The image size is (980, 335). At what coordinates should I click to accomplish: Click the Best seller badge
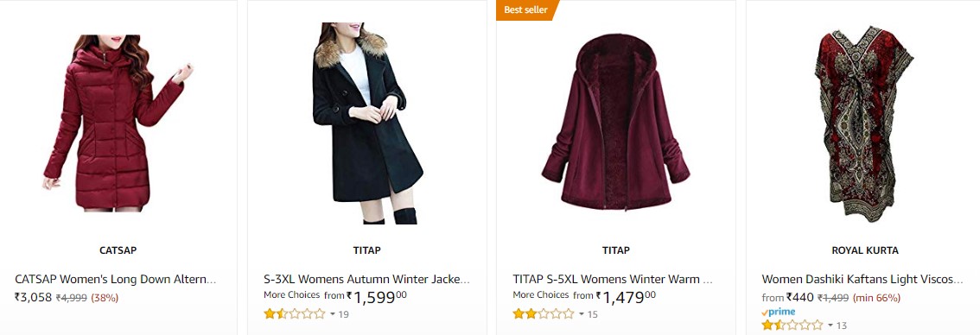[x=525, y=10]
